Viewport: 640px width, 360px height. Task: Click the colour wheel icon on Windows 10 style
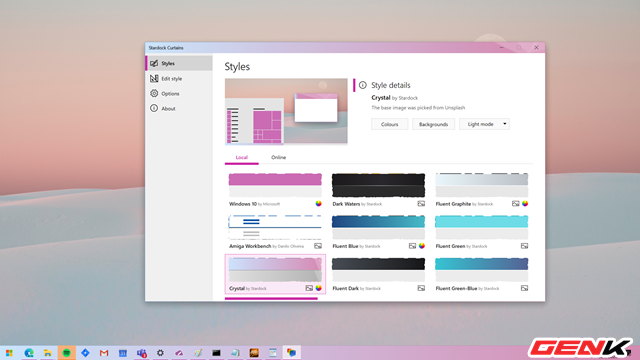[x=318, y=204]
